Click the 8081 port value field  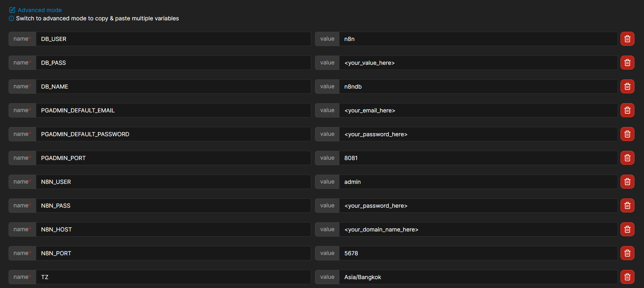coord(478,158)
